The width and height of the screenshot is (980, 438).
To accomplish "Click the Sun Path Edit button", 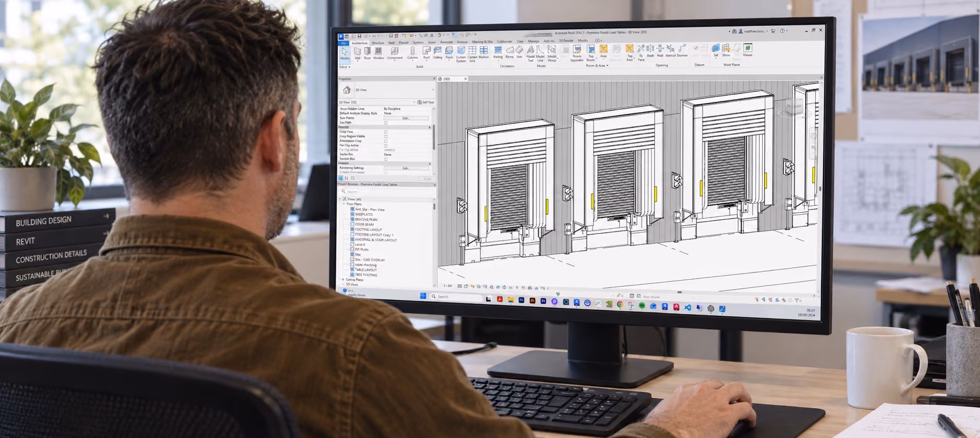I will (406, 118).
